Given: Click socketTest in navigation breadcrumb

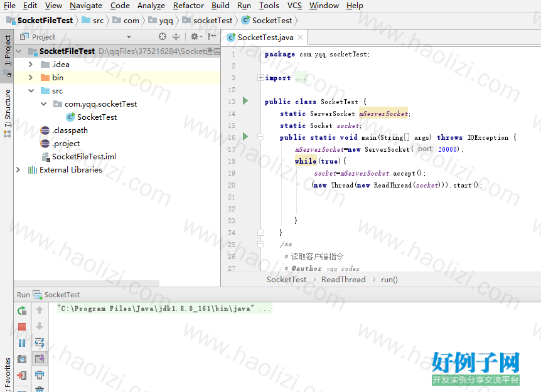Looking at the screenshot, I should coord(208,21).
